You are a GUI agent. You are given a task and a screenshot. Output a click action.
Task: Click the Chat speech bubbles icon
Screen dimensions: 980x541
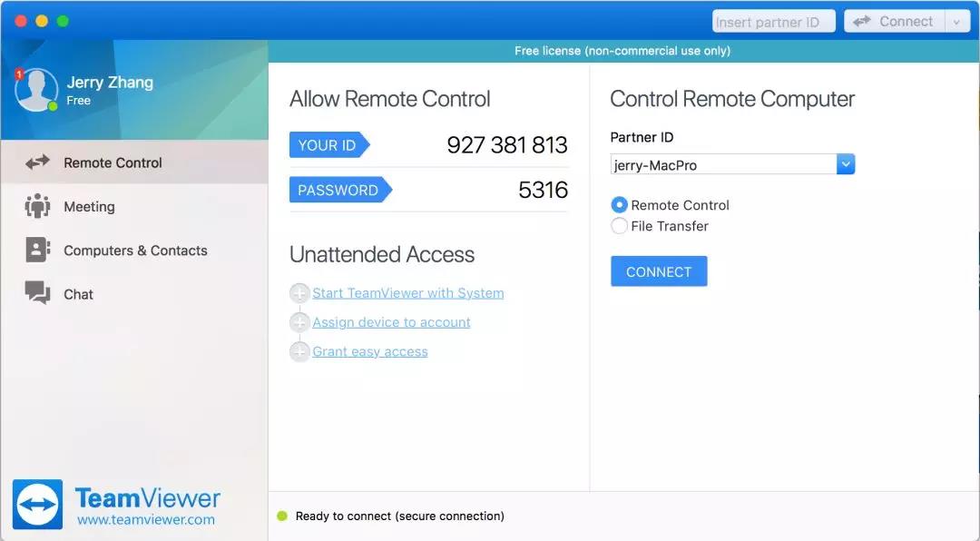pyautogui.click(x=37, y=292)
